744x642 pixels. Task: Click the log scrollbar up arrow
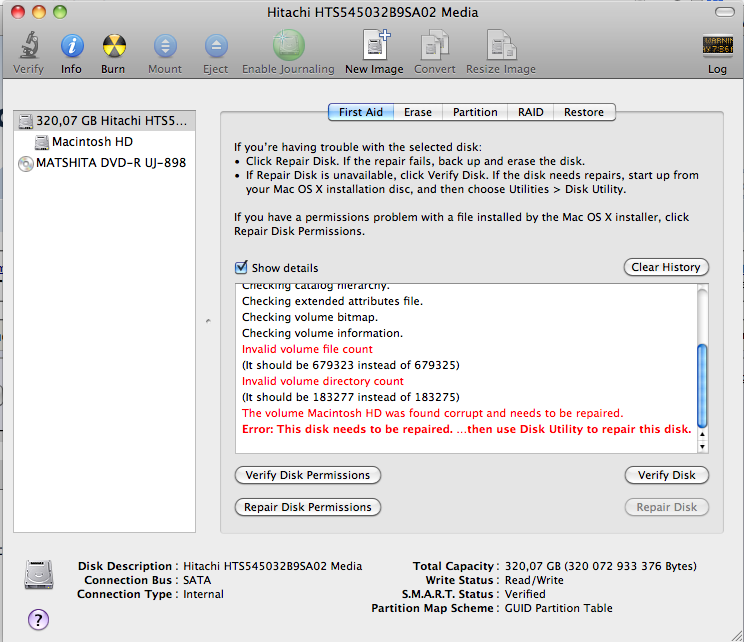coord(702,434)
